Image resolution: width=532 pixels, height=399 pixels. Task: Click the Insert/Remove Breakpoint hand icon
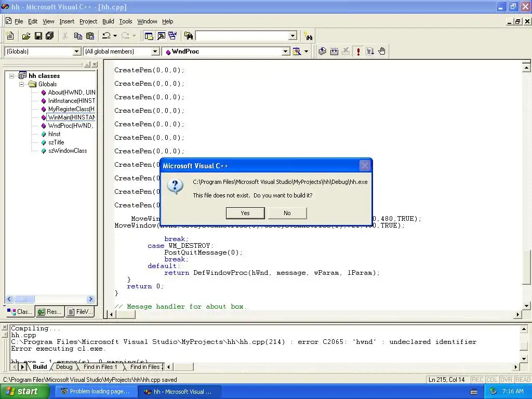pyautogui.click(x=382, y=51)
